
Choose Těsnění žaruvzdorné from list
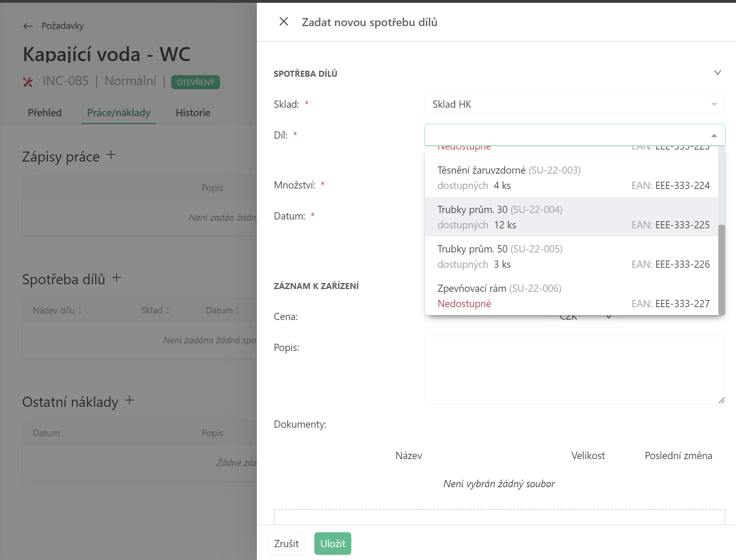pyautogui.click(x=571, y=177)
